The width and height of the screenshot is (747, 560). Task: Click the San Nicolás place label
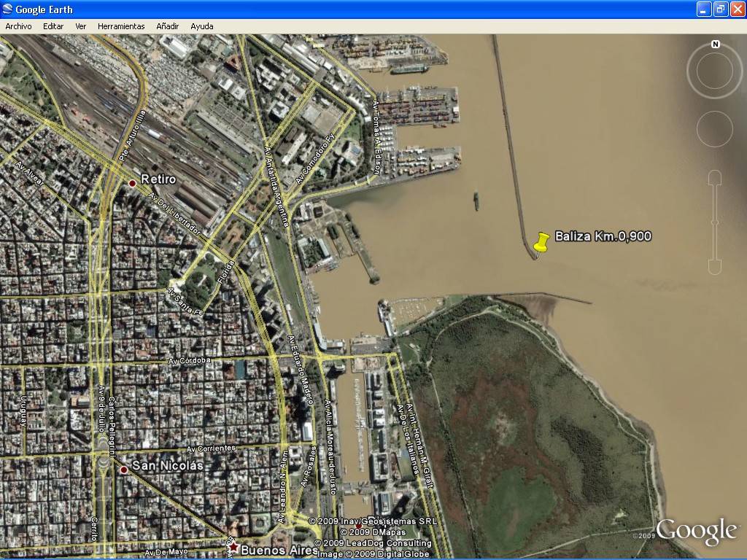(x=167, y=465)
